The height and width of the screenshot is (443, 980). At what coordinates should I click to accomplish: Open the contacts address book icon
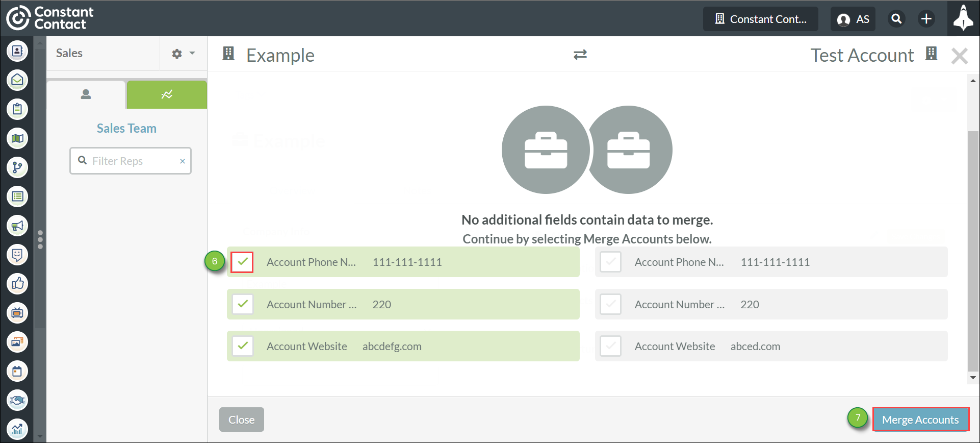(17, 51)
